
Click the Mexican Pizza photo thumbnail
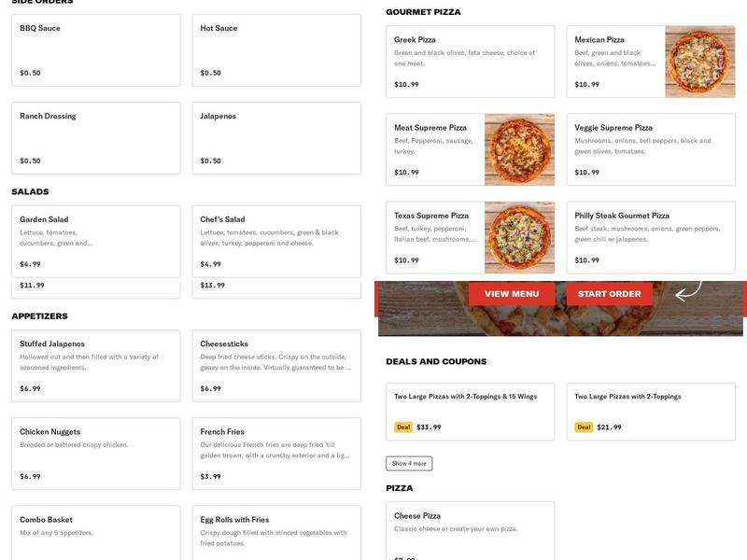[x=699, y=62]
